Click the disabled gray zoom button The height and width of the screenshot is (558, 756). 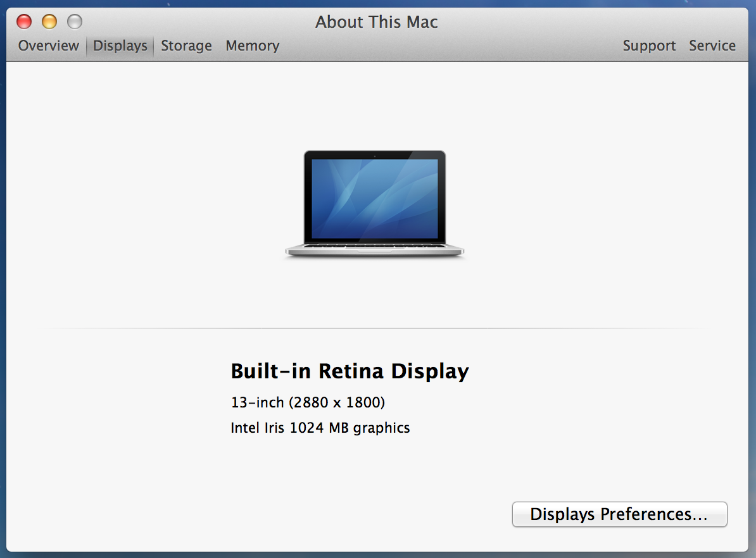[x=75, y=22]
